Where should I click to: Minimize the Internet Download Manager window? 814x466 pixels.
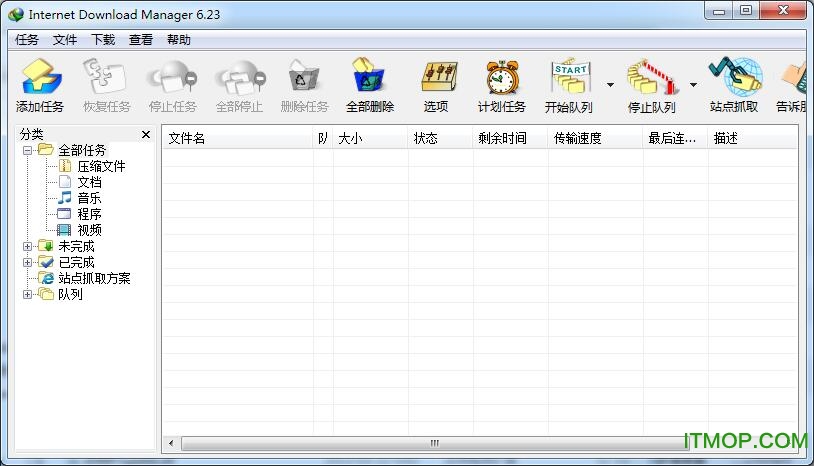pyautogui.click(x=718, y=11)
